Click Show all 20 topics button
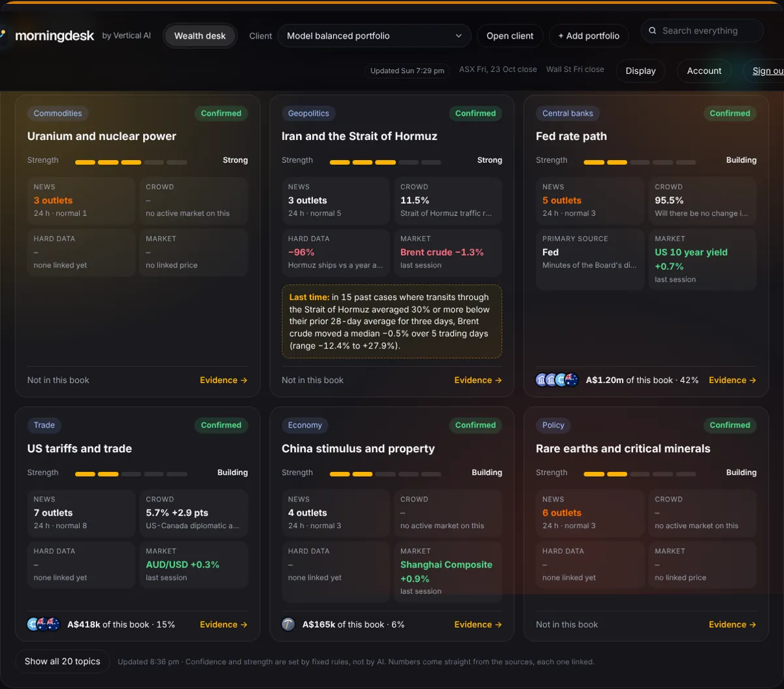 63,662
